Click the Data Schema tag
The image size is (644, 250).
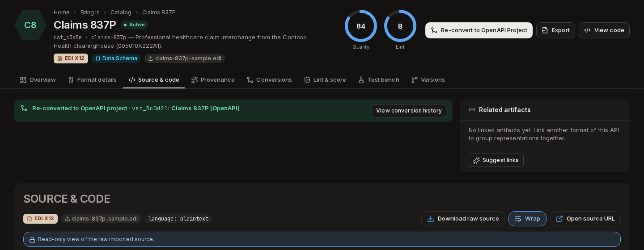coord(116,58)
